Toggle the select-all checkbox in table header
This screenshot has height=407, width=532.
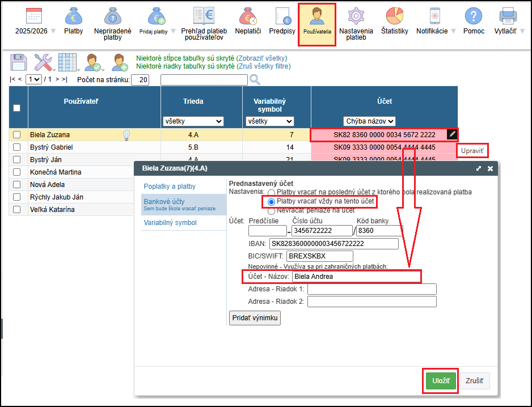[16, 108]
